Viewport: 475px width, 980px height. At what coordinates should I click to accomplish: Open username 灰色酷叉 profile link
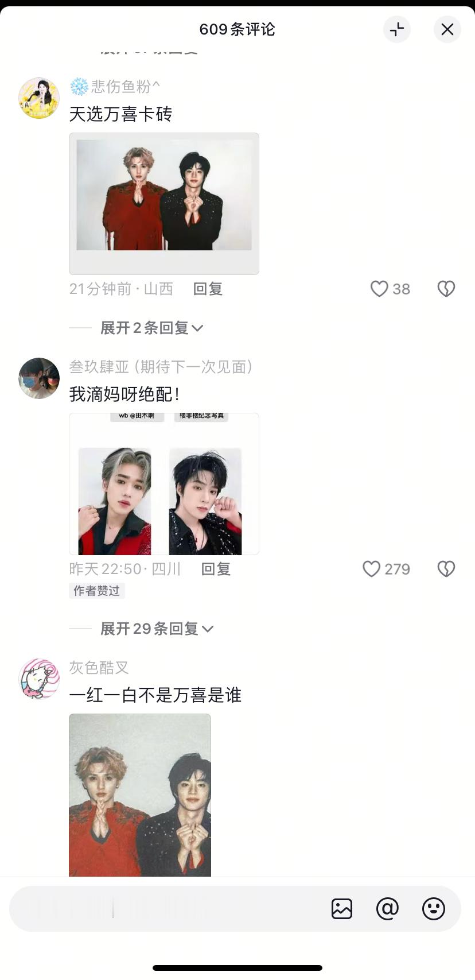point(99,668)
